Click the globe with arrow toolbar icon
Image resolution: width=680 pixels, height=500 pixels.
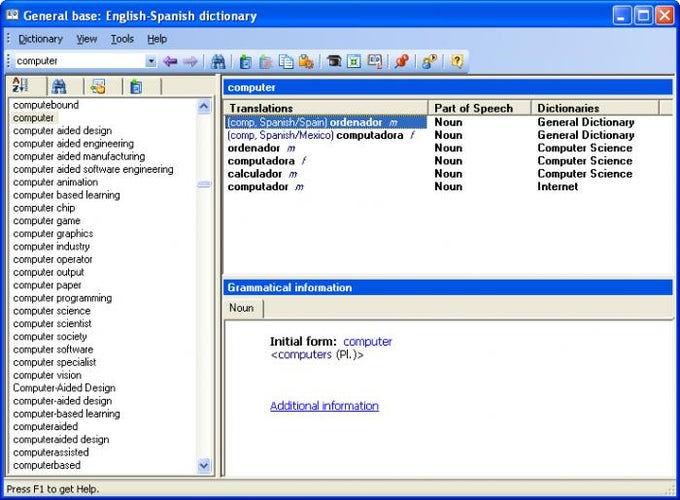coord(429,61)
